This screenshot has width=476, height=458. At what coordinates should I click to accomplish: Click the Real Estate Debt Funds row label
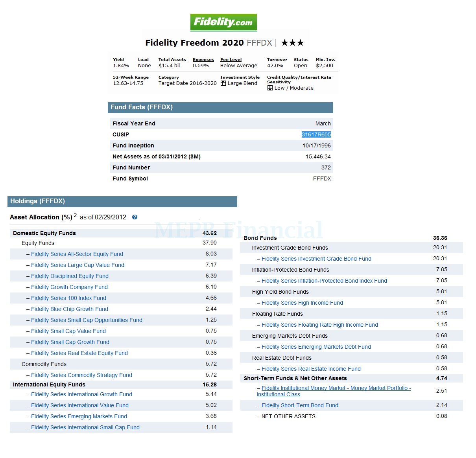tap(282, 358)
